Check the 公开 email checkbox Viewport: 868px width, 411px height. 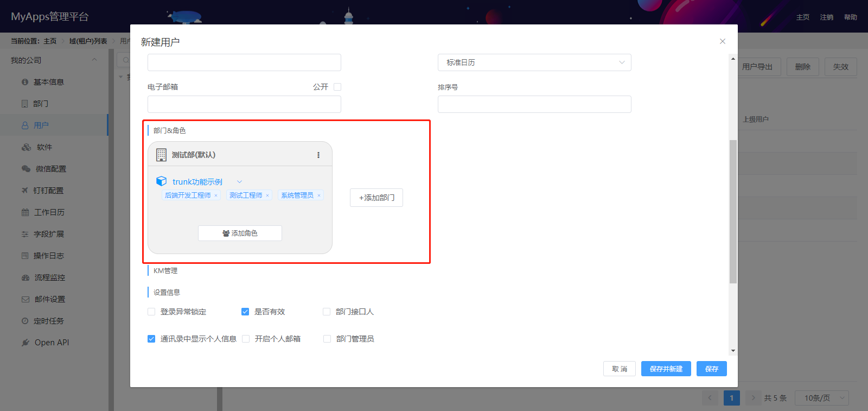pos(337,87)
